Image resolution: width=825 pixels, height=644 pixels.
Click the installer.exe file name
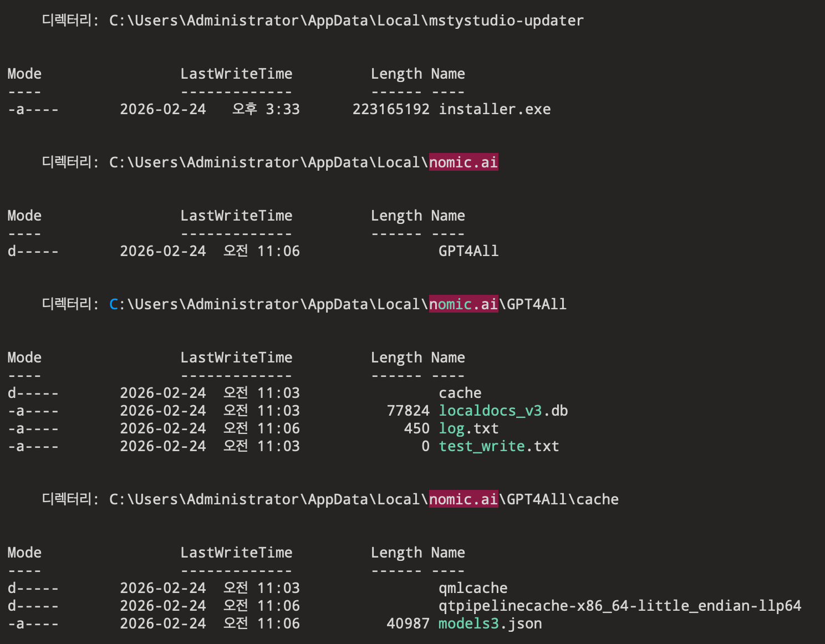tap(495, 109)
